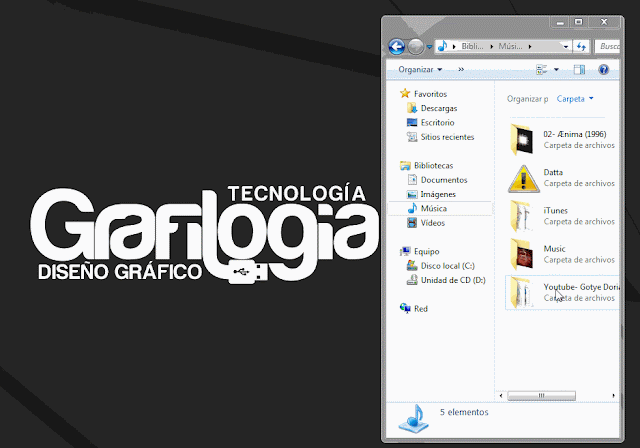Click the scrollbar right arrow

[x=613, y=395]
